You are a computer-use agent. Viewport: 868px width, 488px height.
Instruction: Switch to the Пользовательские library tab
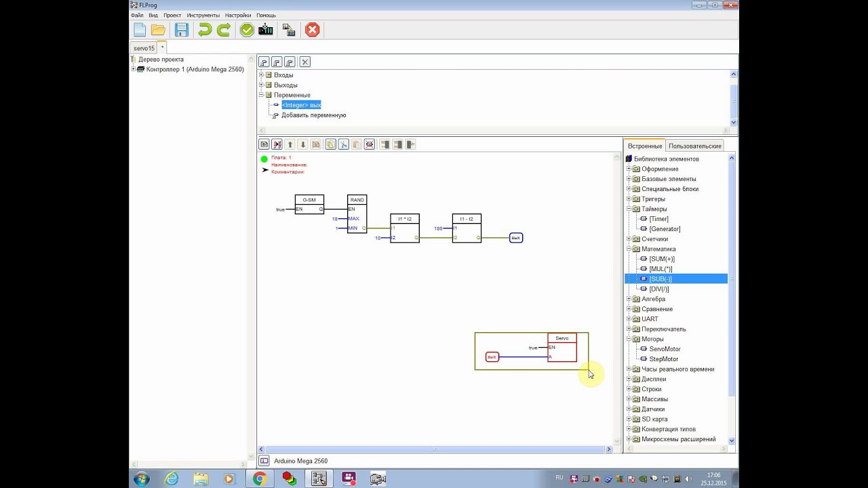pyautogui.click(x=695, y=146)
